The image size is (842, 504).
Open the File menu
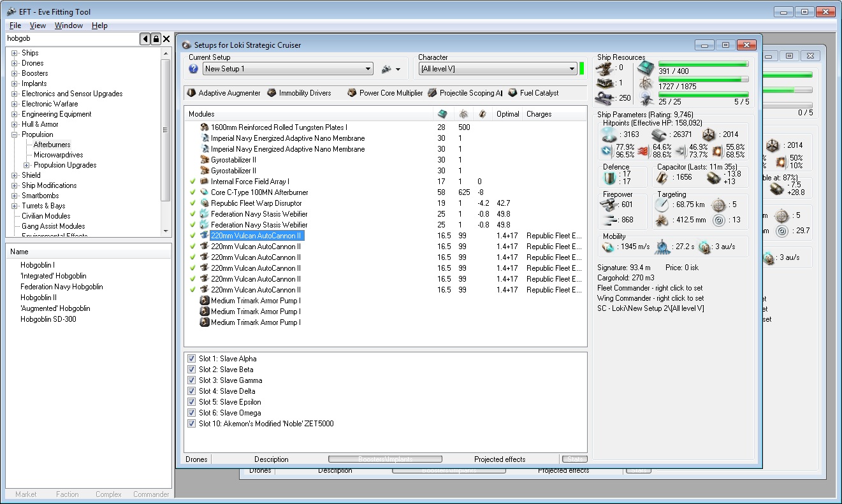(15, 25)
